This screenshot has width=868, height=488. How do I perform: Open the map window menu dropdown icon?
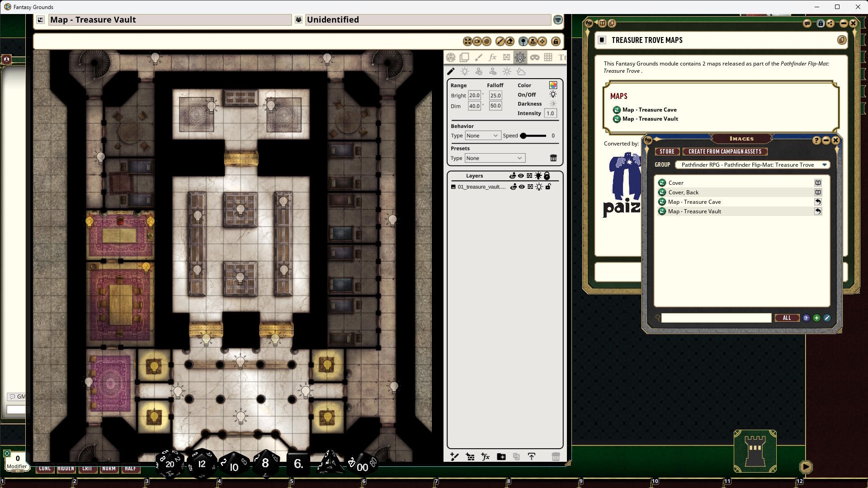click(x=558, y=19)
